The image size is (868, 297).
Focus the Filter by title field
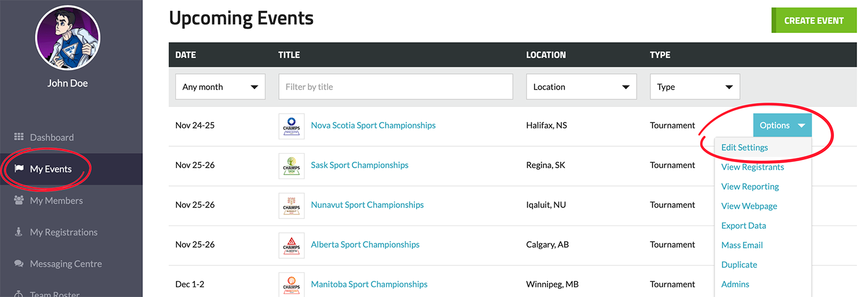tap(395, 87)
